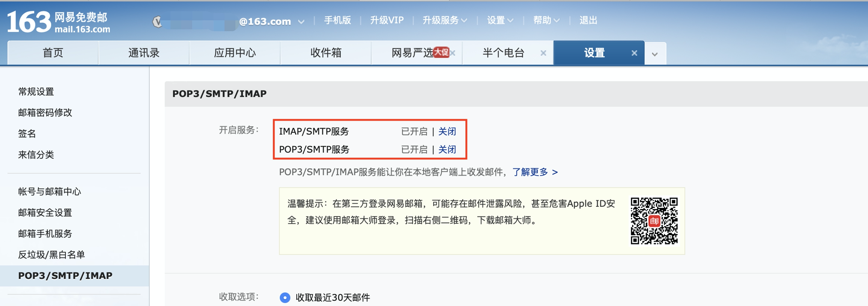
Task: Select the active 设置 tab
Action: 594,53
